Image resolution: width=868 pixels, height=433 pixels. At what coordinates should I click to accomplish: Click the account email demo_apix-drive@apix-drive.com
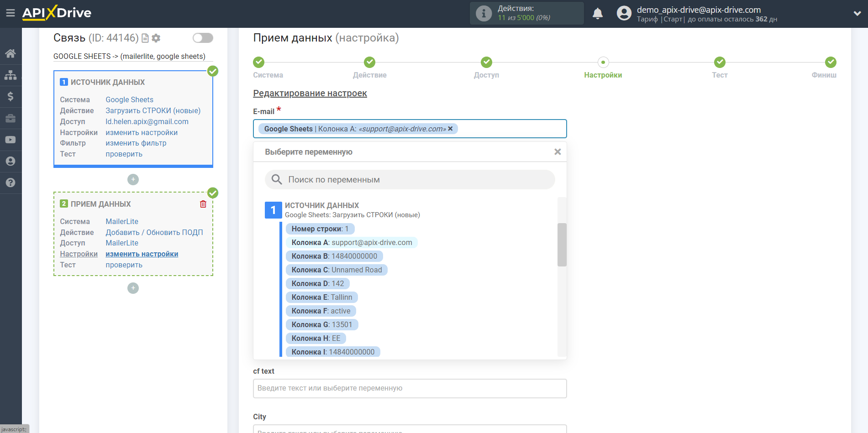tap(699, 10)
